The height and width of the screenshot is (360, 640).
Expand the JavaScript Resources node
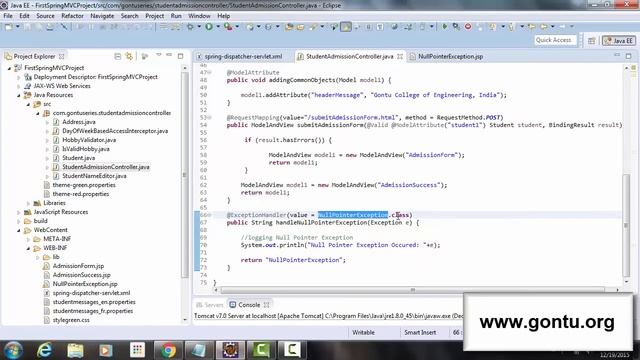coord(18,212)
